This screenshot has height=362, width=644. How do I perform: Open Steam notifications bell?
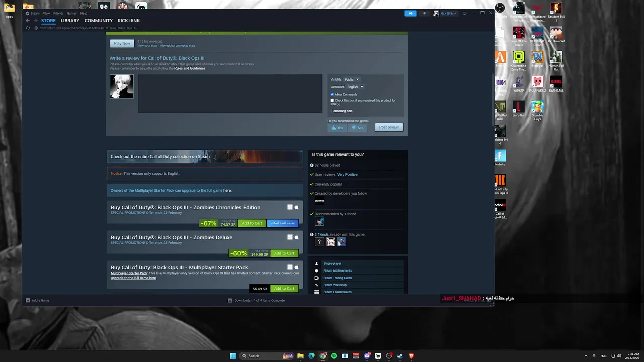[x=424, y=13]
